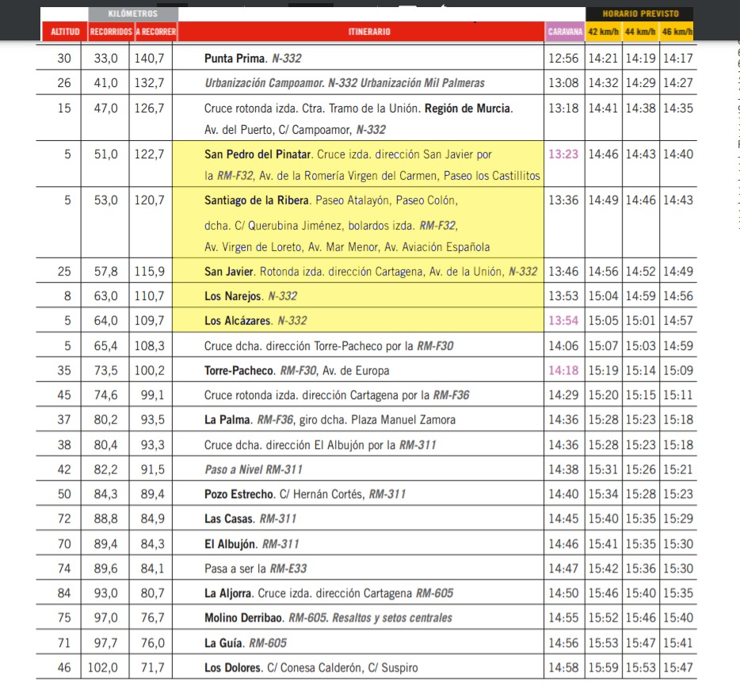The height and width of the screenshot is (700, 740).
Task: Click the 44 km/h column header
Action: tap(640, 32)
